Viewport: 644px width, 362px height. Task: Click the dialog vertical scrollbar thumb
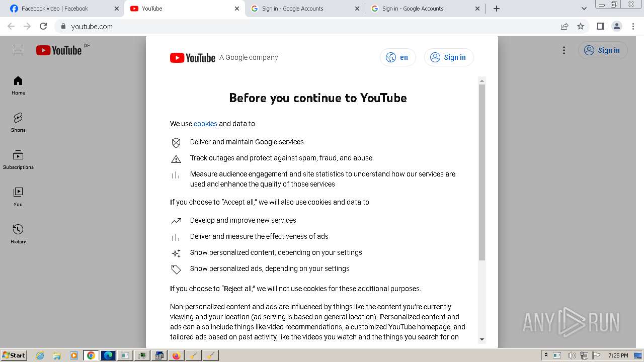click(482, 172)
